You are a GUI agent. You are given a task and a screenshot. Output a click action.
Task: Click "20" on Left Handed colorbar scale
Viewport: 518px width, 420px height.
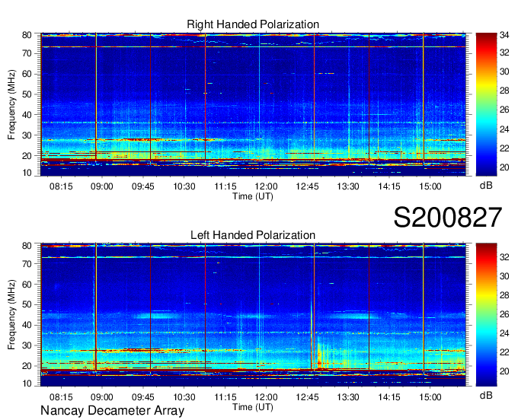point(504,371)
